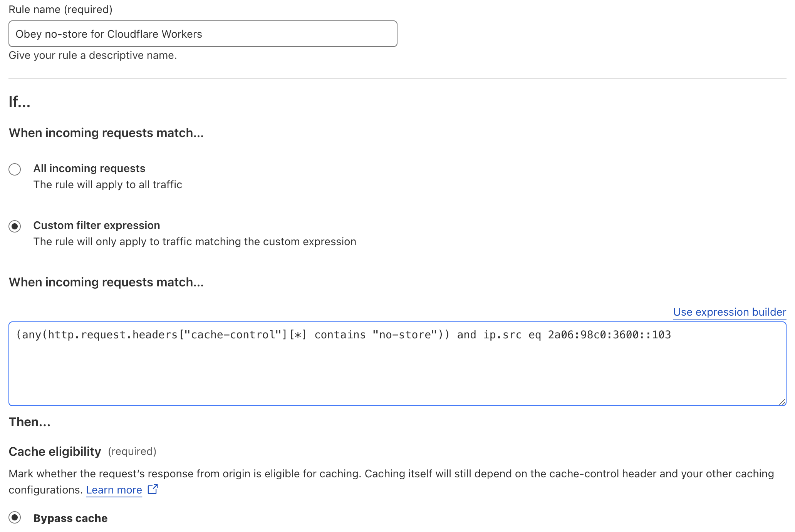Click the "Custom filter expression" label text
Image resolution: width=795 pixels, height=532 pixels.
tap(96, 225)
